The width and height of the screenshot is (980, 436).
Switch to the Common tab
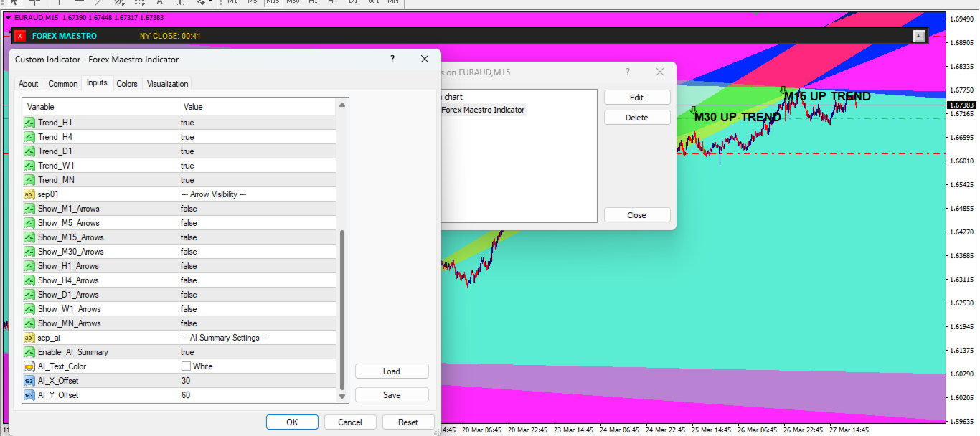click(63, 84)
